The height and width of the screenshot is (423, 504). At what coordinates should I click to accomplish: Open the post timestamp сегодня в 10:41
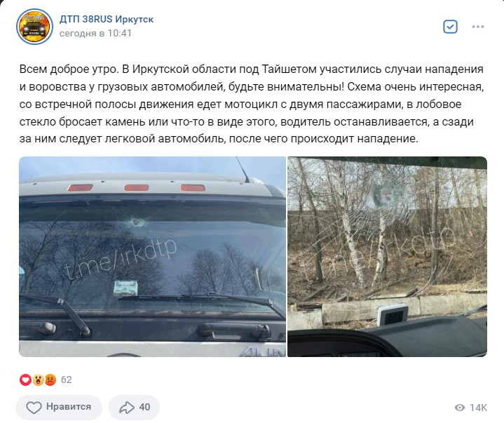tap(95, 34)
